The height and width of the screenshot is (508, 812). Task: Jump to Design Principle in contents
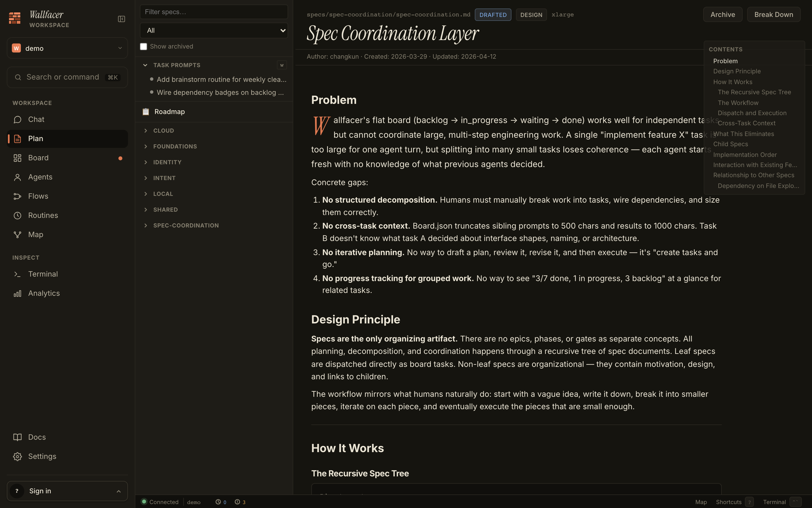point(737,71)
